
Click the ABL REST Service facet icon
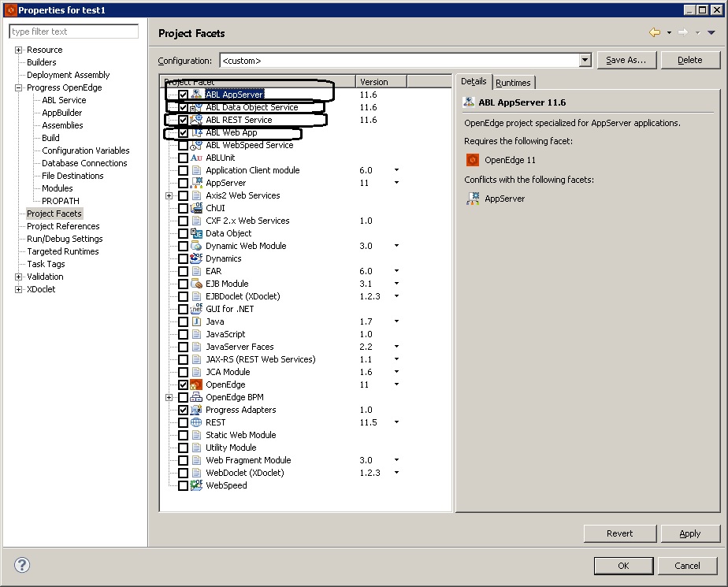pyautogui.click(x=196, y=119)
